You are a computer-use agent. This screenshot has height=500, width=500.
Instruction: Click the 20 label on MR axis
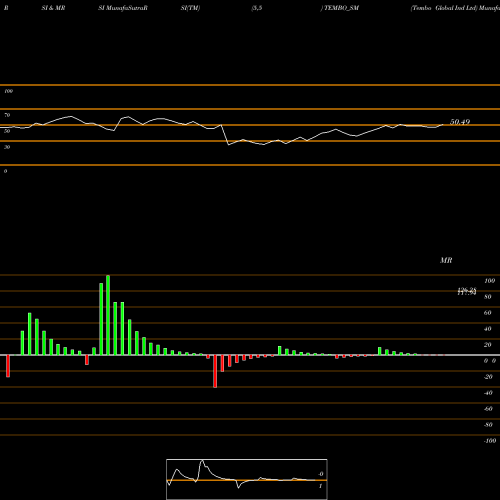[488, 345]
